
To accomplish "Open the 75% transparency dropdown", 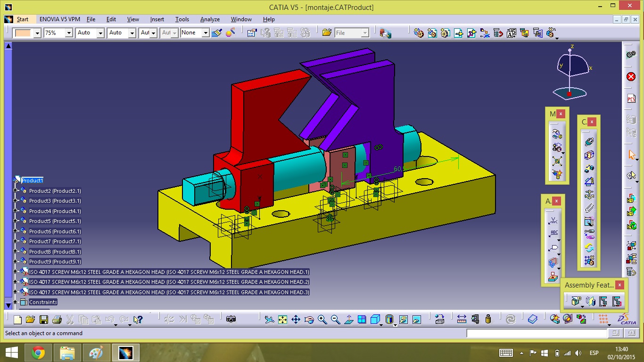I will point(69,33).
